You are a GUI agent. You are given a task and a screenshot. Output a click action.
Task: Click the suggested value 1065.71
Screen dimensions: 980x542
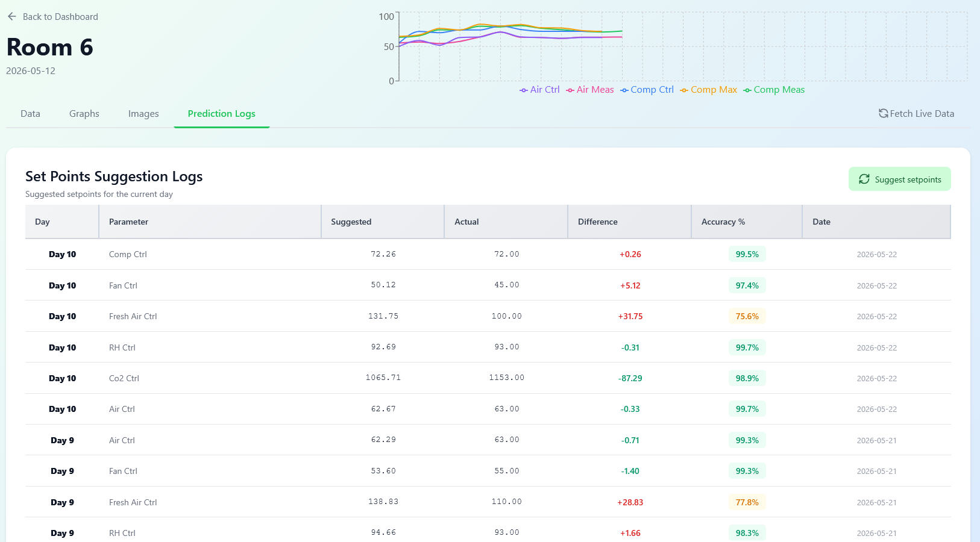click(x=383, y=378)
